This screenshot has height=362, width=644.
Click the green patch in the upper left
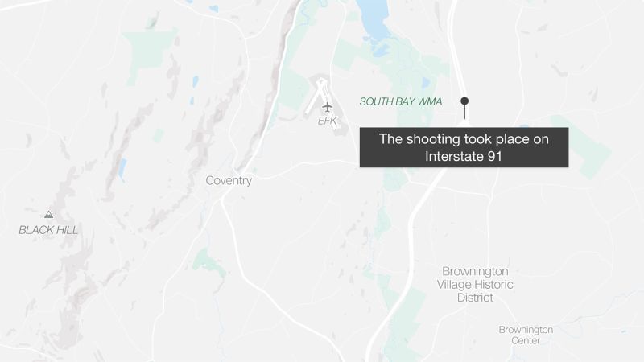click(151, 50)
